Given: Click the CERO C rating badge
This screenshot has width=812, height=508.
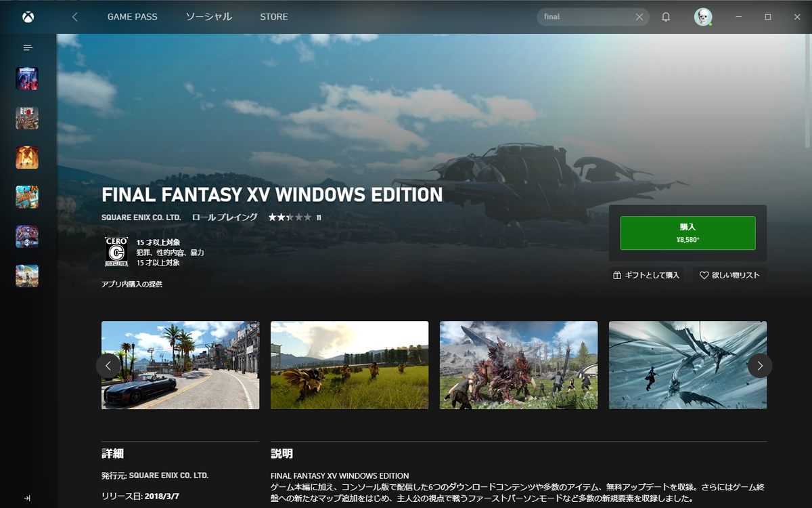Looking at the screenshot, I should pos(116,251).
